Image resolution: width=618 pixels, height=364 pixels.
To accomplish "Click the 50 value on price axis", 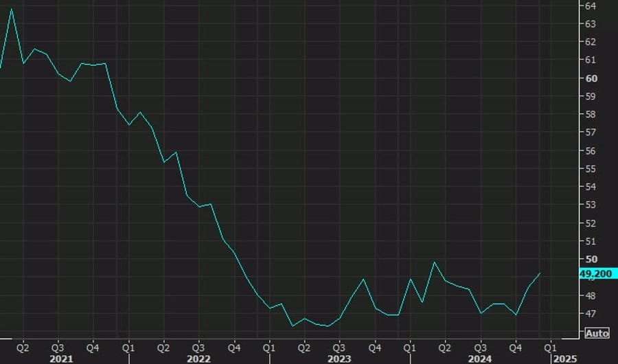I will pos(590,260).
